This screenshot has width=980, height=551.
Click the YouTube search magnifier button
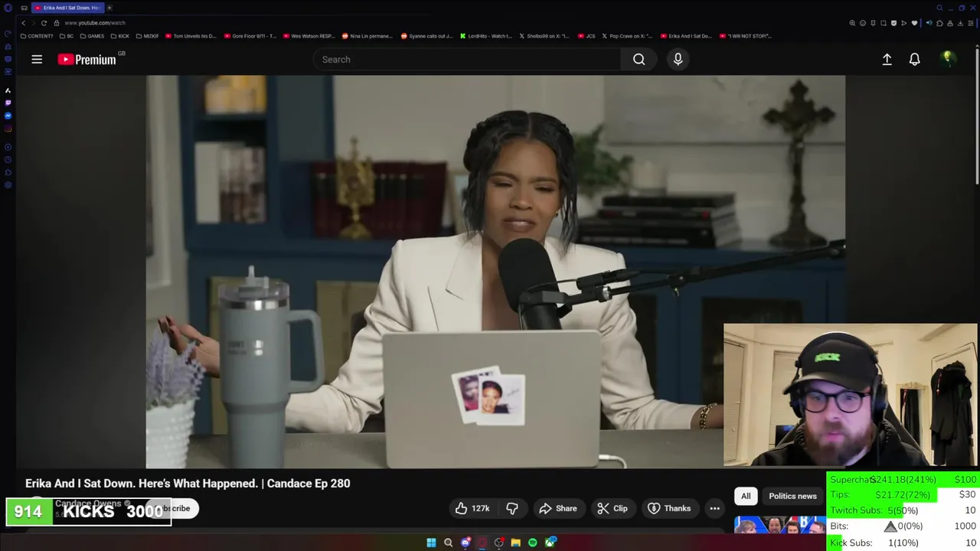click(639, 59)
